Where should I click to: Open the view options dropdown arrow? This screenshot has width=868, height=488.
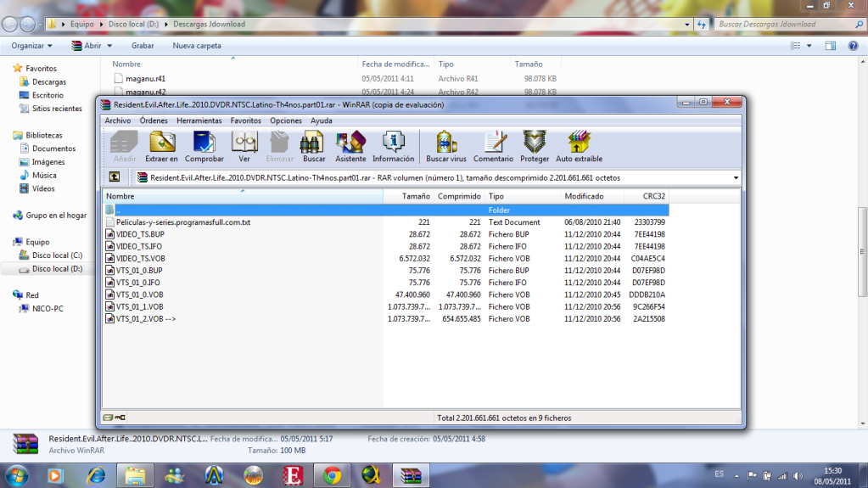809,46
